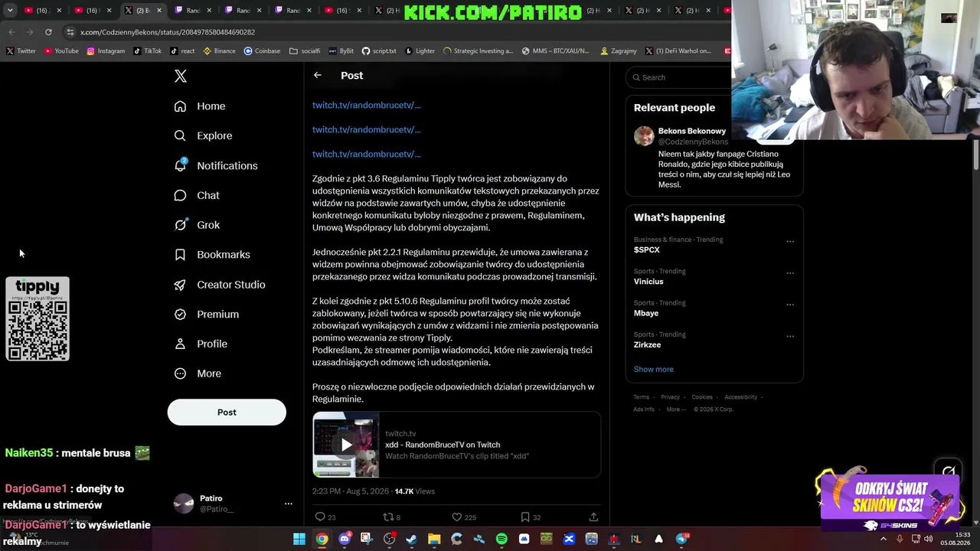The width and height of the screenshot is (980, 551).
Task: Open Bekons Bekonowy's profile
Action: pos(692,131)
